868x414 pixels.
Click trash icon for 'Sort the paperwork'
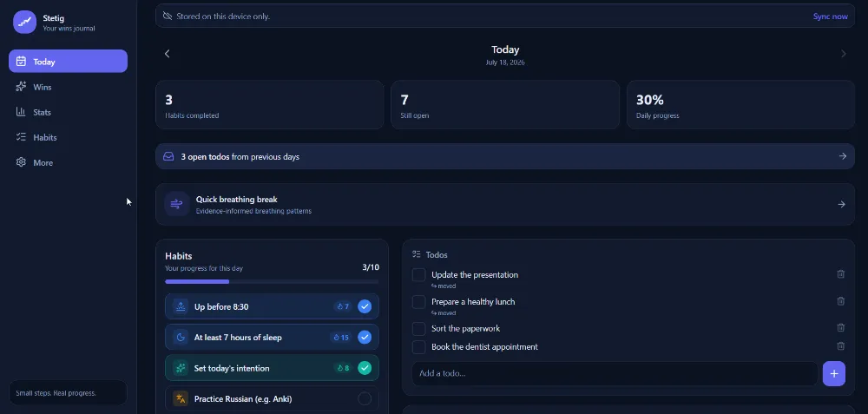(840, 328)
